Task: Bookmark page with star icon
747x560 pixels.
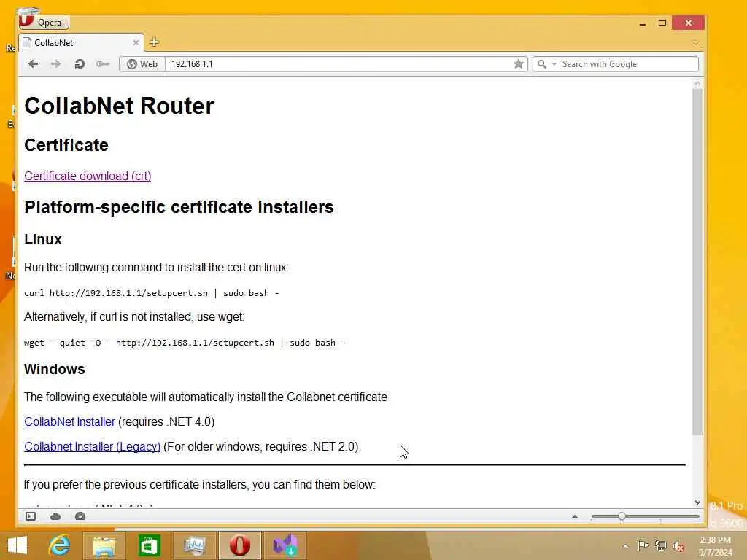Action: click(519, 64)
